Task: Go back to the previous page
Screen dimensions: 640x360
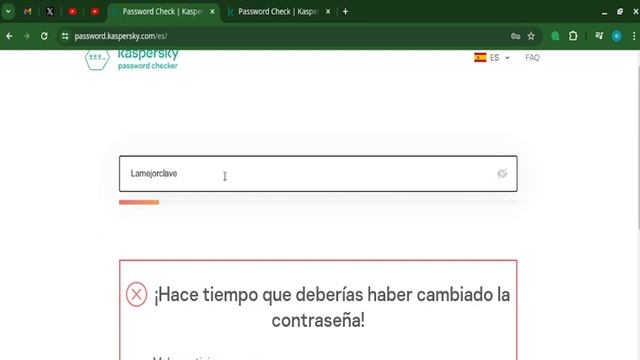Action: pyautogui.click(x=9, y=36)
